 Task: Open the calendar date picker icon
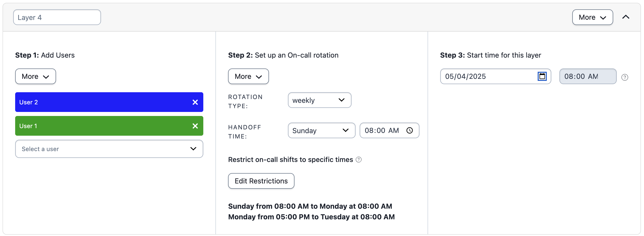(542, 76)
